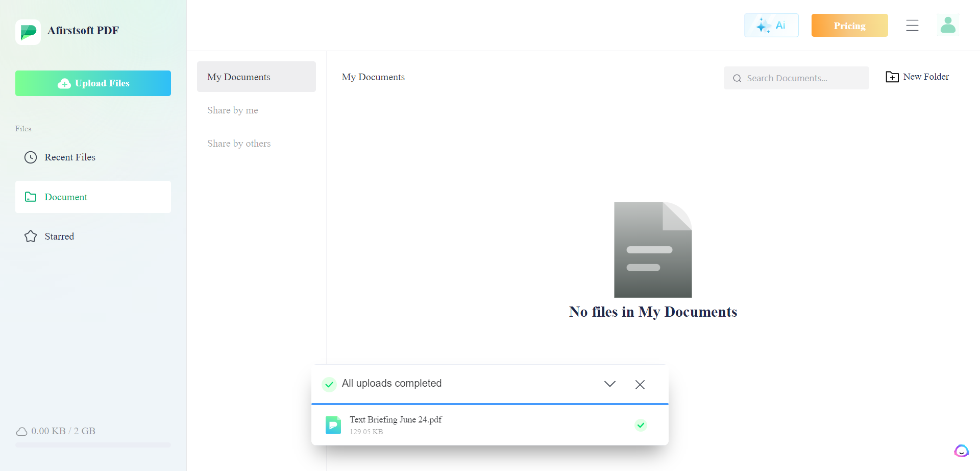Screen dimensions: 980x471
Task: Close the All uploads completed panel
Action: point(640,385)
